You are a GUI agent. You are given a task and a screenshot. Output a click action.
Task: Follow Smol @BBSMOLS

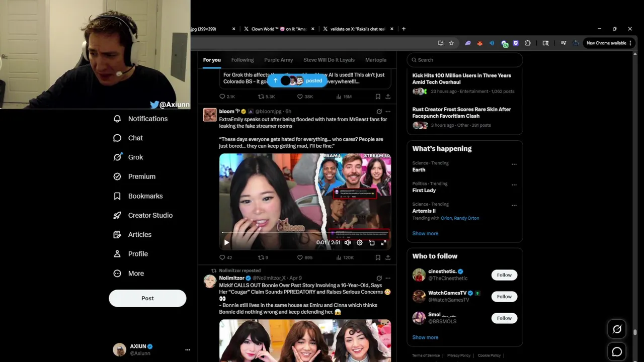504,318
